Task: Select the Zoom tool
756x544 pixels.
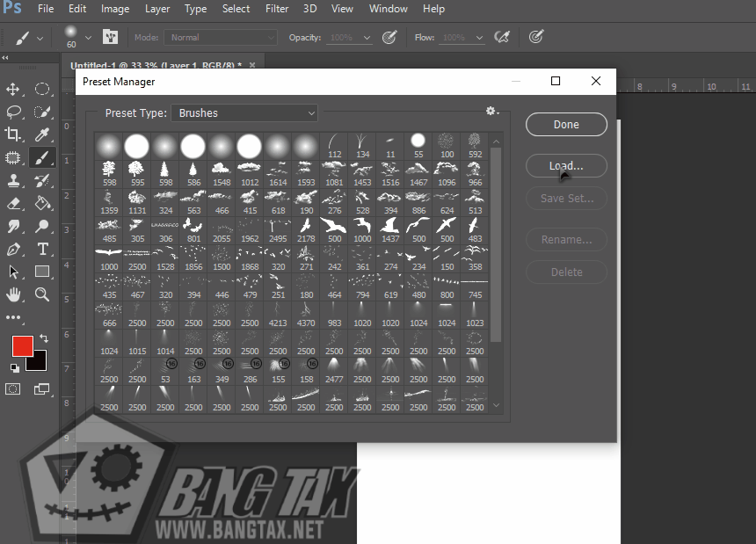Action: point(42,294)
